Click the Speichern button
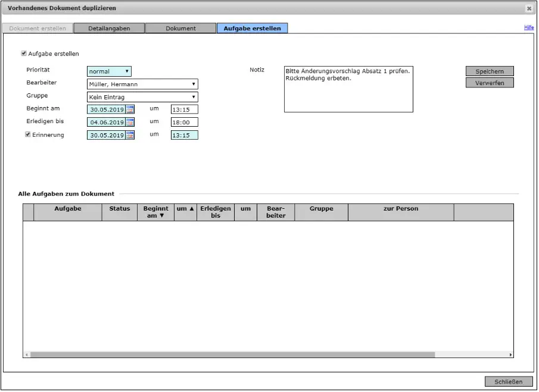539x392 pixels. [x=489, y=71]
